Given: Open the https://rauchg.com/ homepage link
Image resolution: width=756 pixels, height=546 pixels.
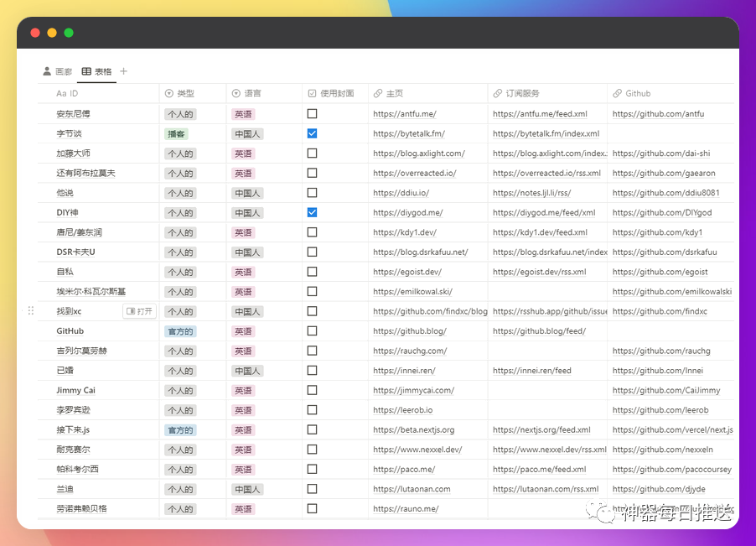Looking at the screenshot, I should click(x=410, y=351).
